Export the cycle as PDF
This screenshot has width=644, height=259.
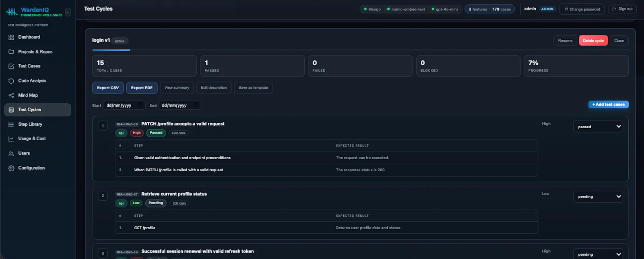click(x=142, y=88)
